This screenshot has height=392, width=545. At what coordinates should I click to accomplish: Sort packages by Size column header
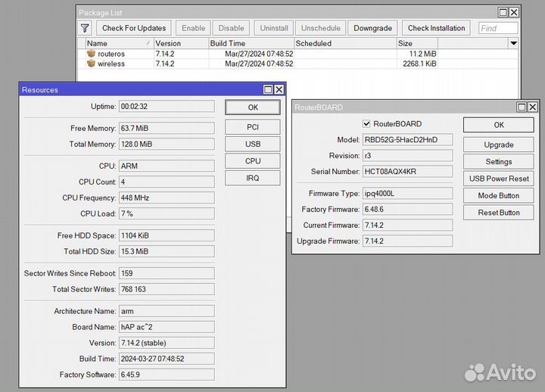coord(417,43)
